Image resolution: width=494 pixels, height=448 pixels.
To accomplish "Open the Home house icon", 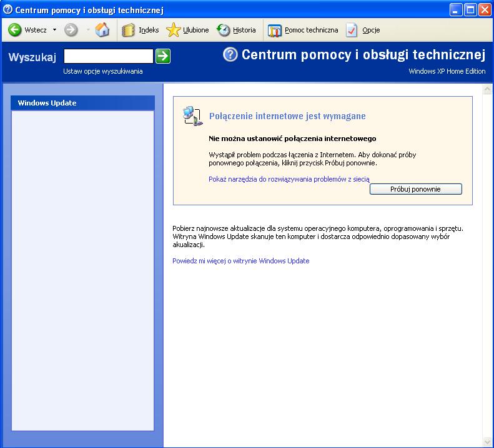I will point(102,30).
